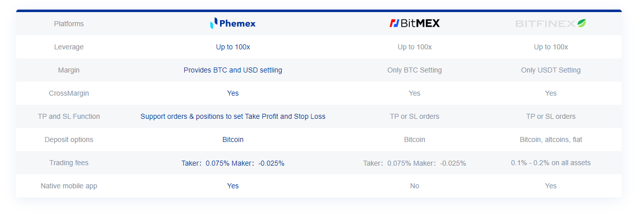Click the Bitfinex logo
The image size is (644, 214).
tap(551, 23)
